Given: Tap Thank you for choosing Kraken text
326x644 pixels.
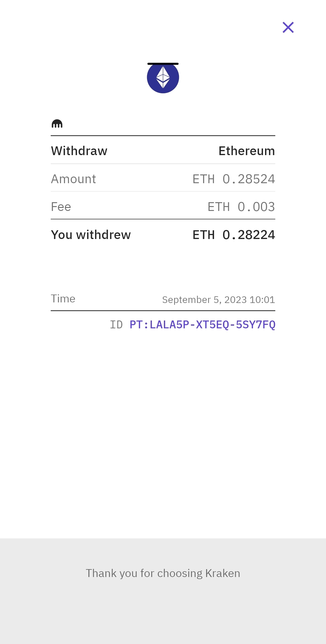Looking at the screenshot, I should (x=163, y=573).
